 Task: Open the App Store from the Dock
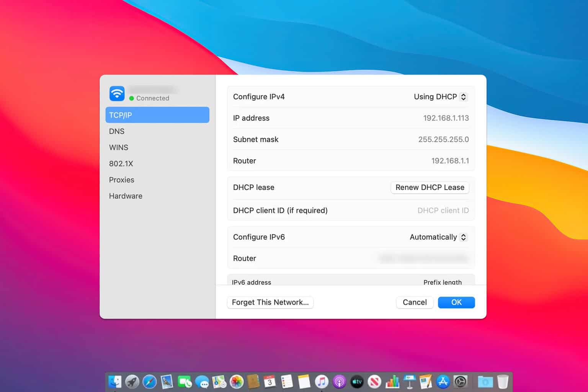[443, 382]
